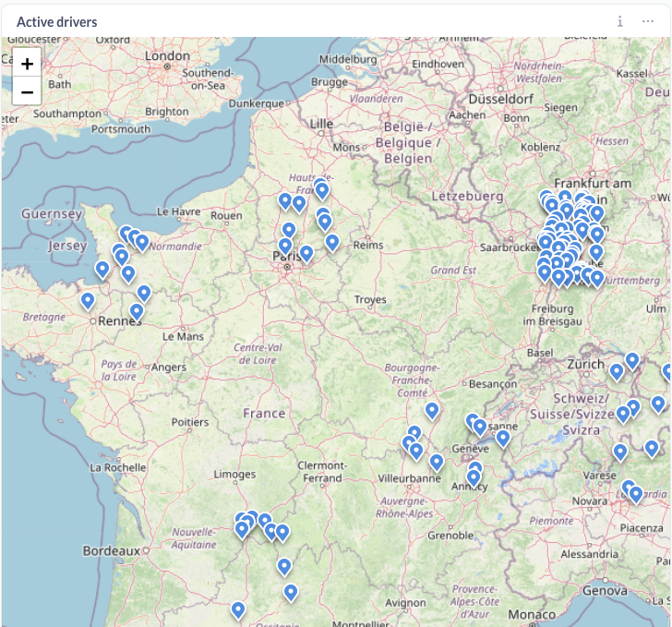Select driver pin just left of Reims
672x627 pixels.
point(332,242)
